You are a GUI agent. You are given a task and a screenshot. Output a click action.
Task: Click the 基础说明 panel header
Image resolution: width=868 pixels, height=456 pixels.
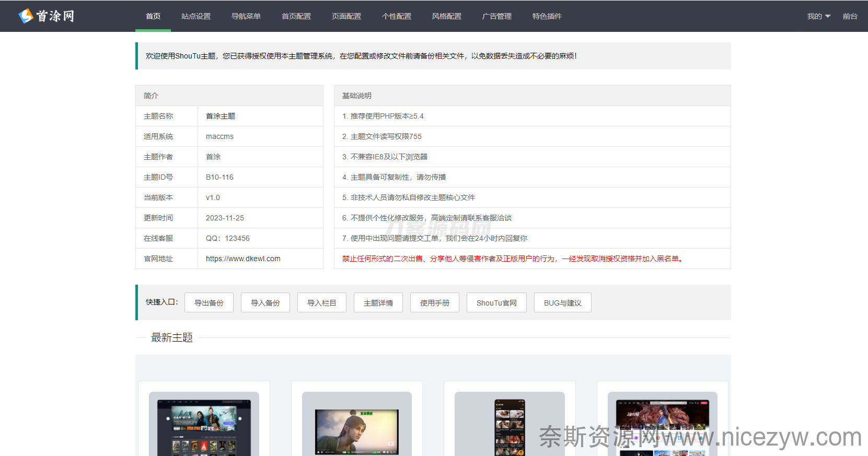pyautogui.click(x=533, y=96)
